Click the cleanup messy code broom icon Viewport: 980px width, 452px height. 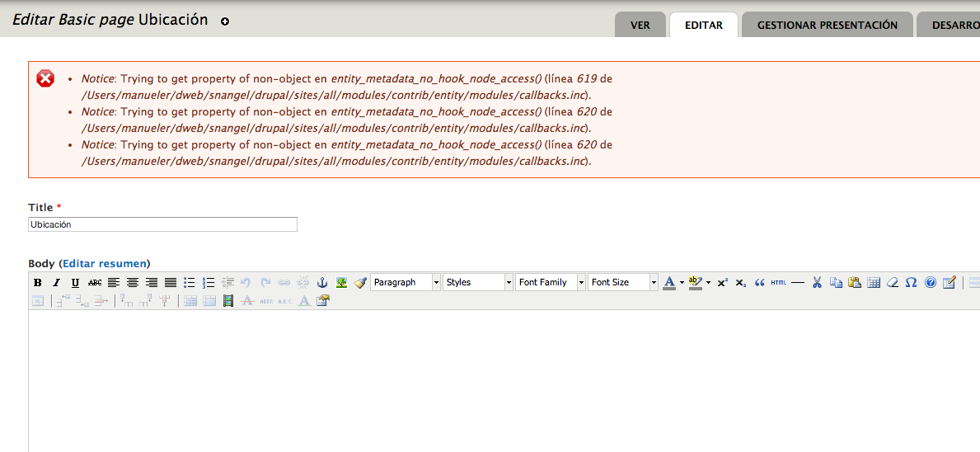point(360,282)
